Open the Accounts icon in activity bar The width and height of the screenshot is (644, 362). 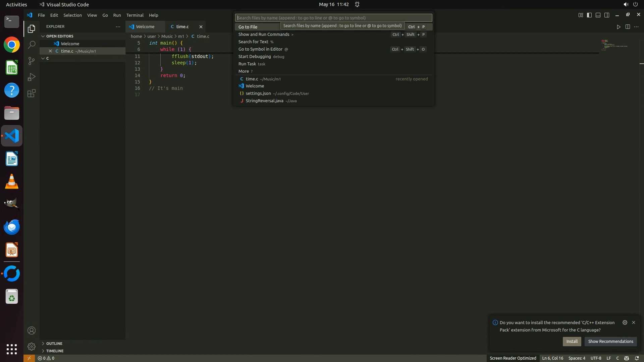pos(32,330)
